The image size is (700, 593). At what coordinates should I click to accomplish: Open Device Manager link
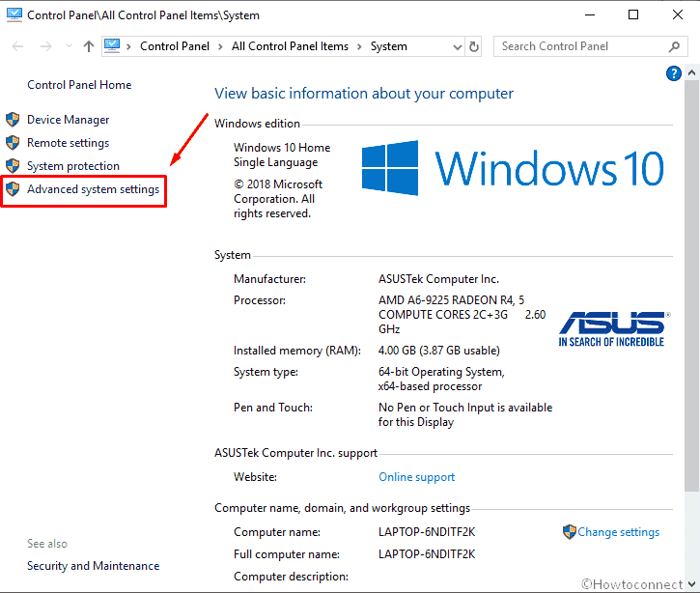(69, 120)
